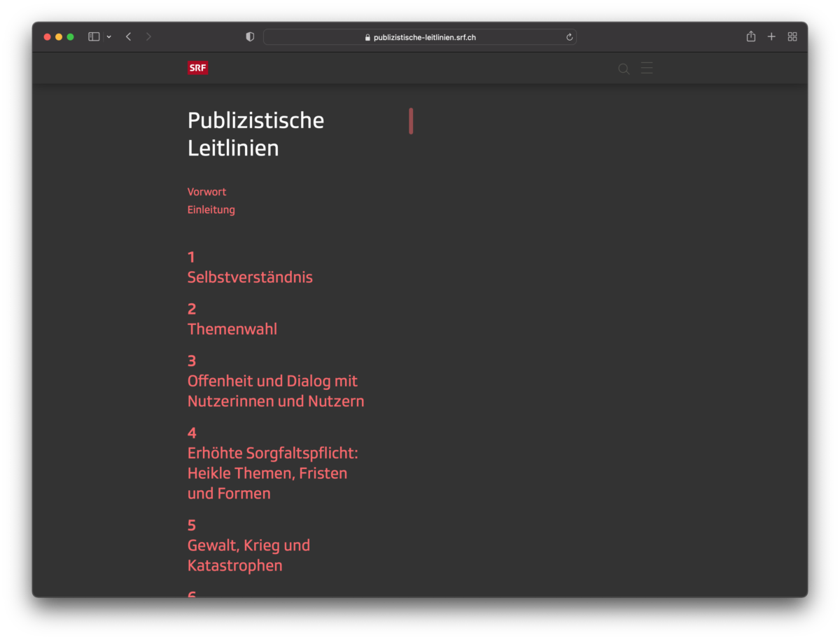Screen dimensions: 840x640
Task: Show the tab overview grid
Action: click(792, 37)
